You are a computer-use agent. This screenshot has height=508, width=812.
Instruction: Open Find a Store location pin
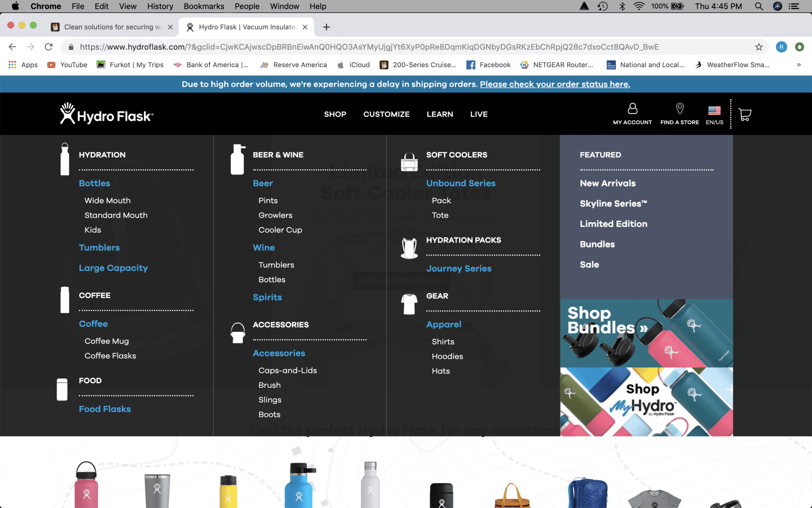click(x=680, y=108)
